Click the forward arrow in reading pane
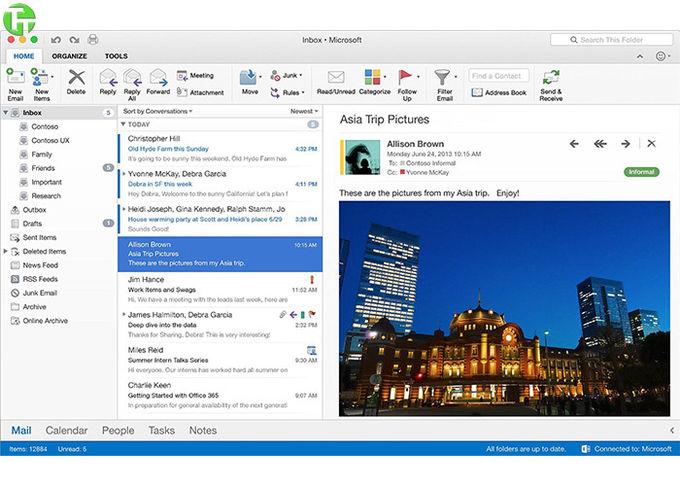The height and width of the screenshot is (486, 680). (625, 144)
